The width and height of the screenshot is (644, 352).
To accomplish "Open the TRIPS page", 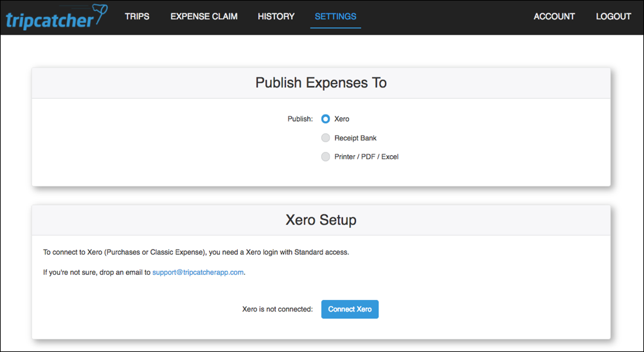I will coord(137,17).
